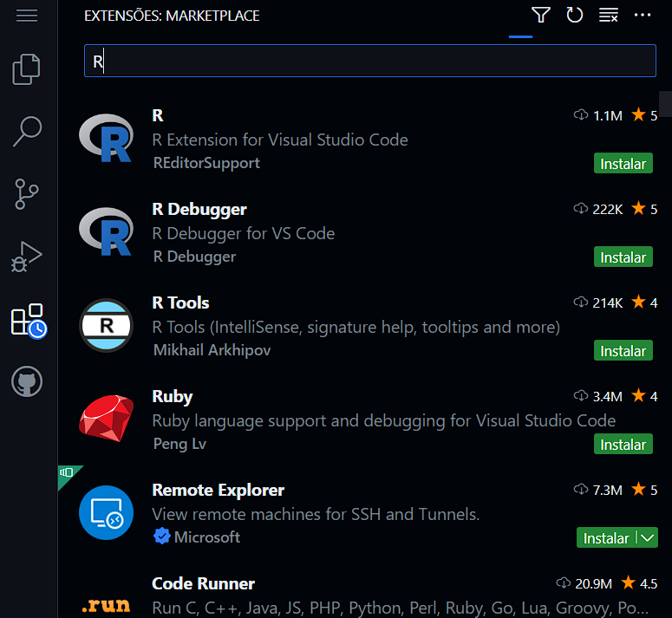The height and width of the screenshot is (618, 672).
Task: Install the R extension by REditorSupport
Action: [623, 164]
